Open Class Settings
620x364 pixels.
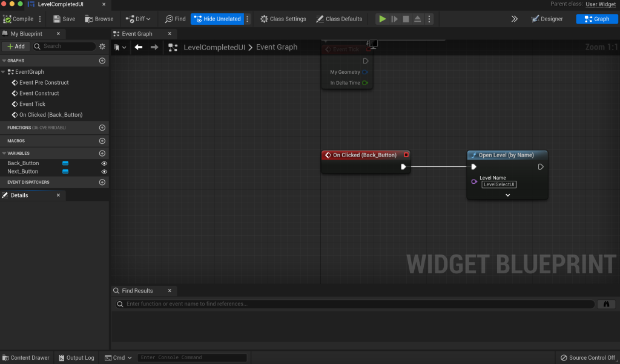pyautogui.click(x=283, y=19)
